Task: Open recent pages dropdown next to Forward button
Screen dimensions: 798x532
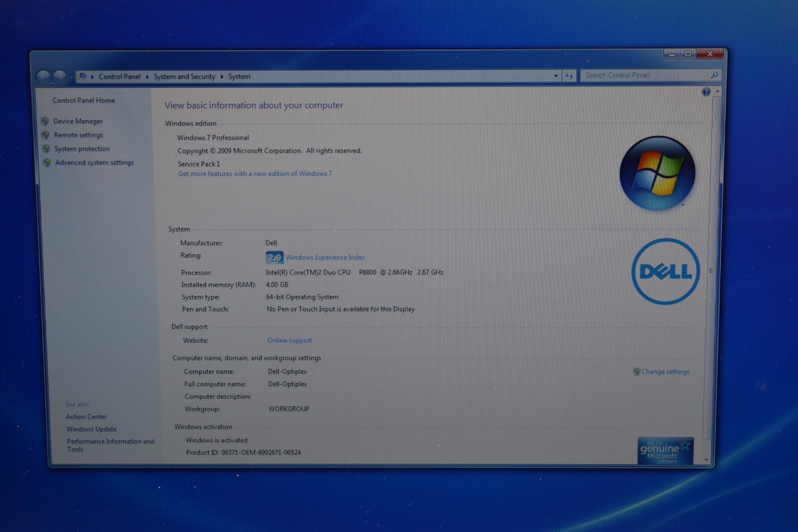Action: [x=71, y=77]
